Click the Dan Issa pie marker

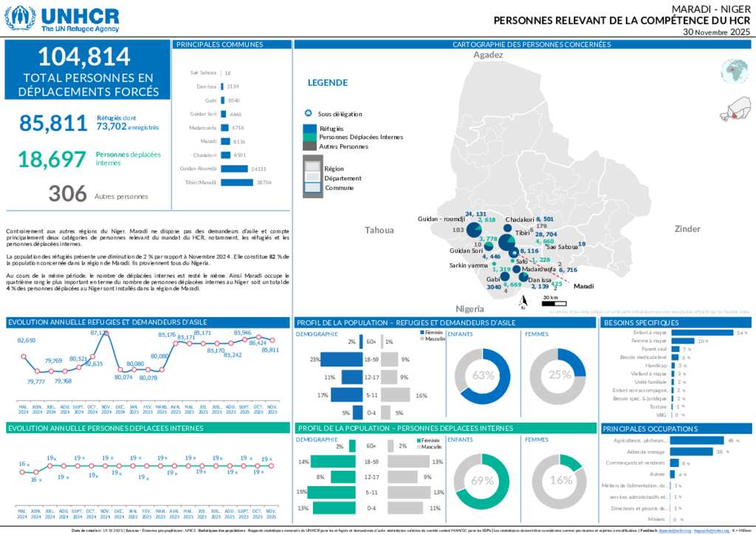523,277
